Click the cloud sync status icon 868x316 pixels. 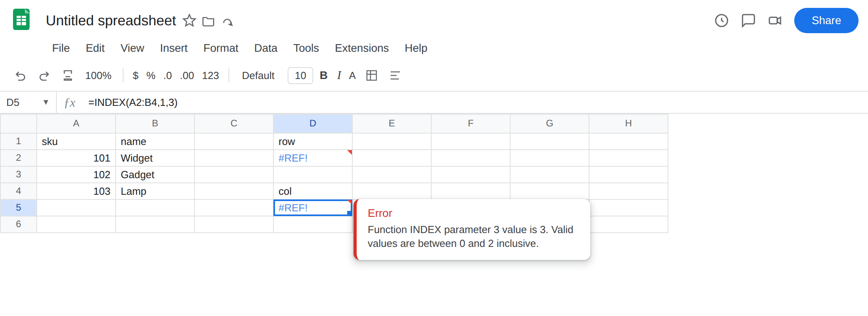[x=228, y=22]
